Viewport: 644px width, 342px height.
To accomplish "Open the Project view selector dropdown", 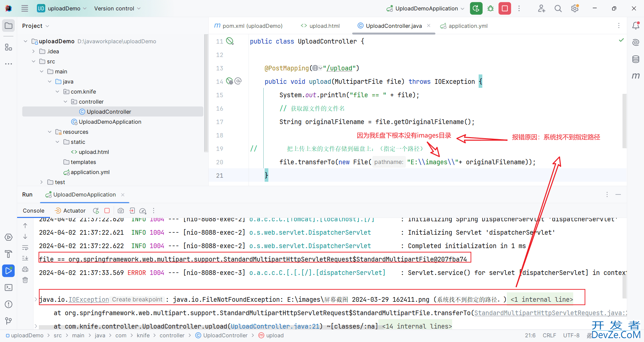I will (36, 26).
